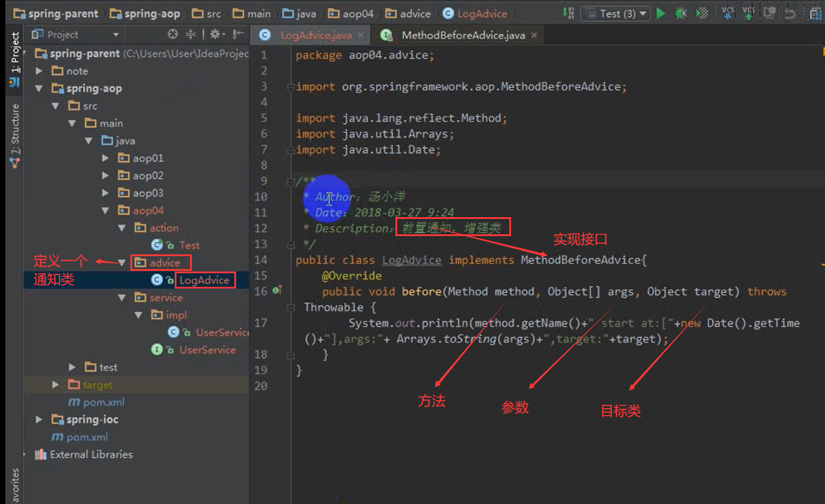Close the MethodBeforeAdvice.java tab

pyautogui.click(x=534, y=35)
